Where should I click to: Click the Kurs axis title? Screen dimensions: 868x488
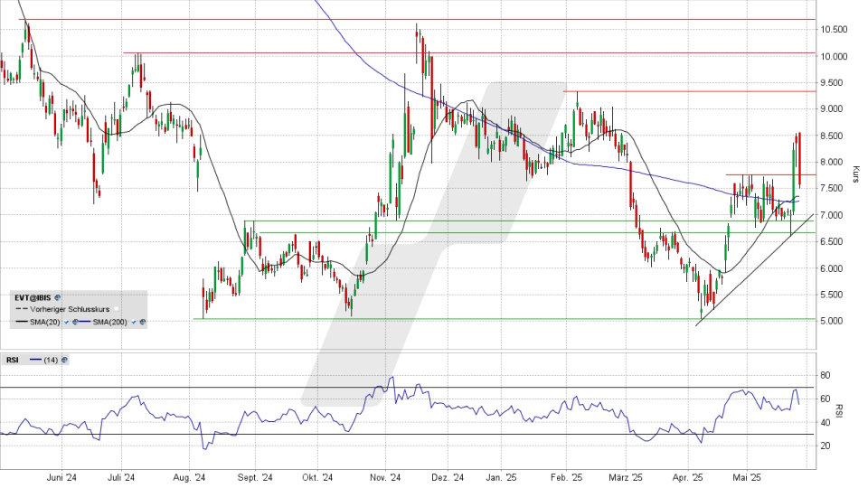pyautogui.click(x=855, y=174)
